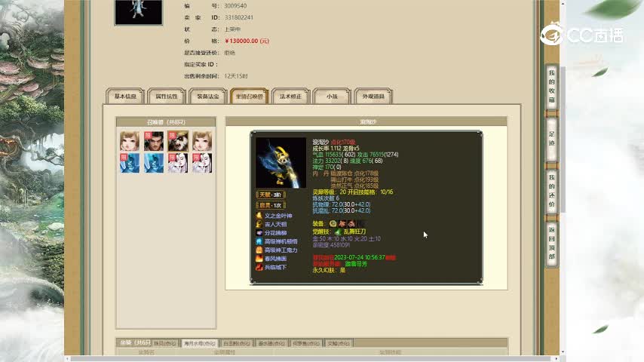
Task: Click the 高级禅机顿悟 skill icon
Action: pos(259,241)
